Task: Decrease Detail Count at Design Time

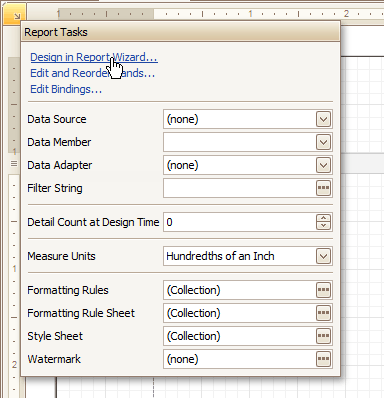Action: [323, 226]
